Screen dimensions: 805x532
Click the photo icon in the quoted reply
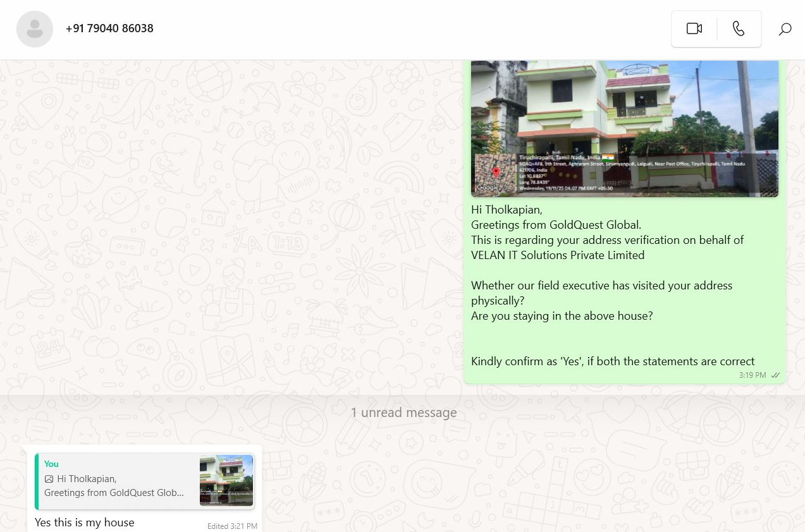49,479
